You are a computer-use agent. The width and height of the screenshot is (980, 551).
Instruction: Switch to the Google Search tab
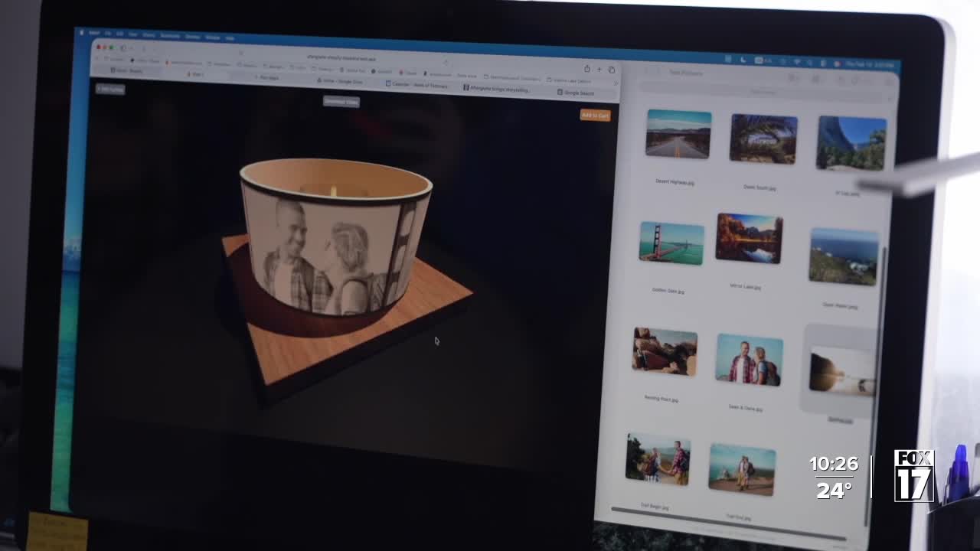[x=578, y=93]
